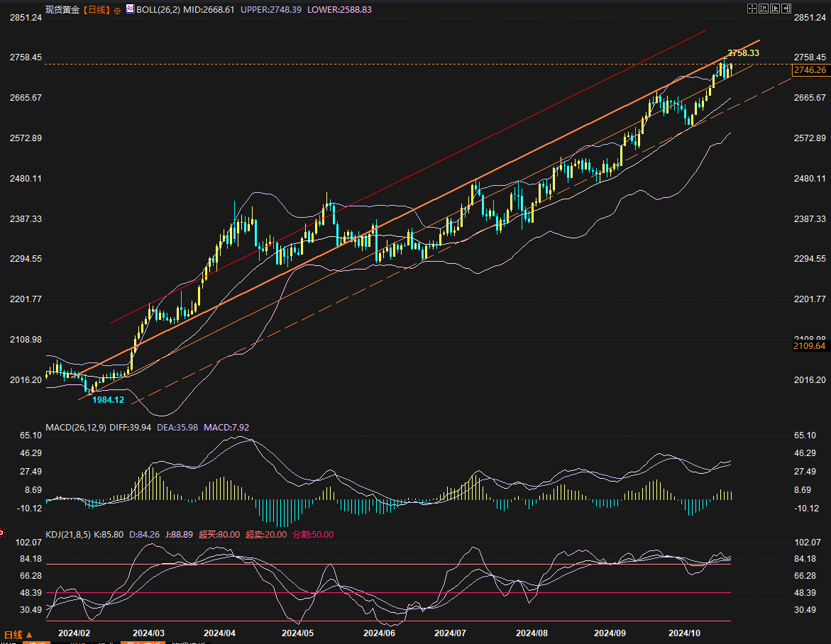Click the 现货黄金 instrument name
831x644 pixels.
(x=62, y=10)
